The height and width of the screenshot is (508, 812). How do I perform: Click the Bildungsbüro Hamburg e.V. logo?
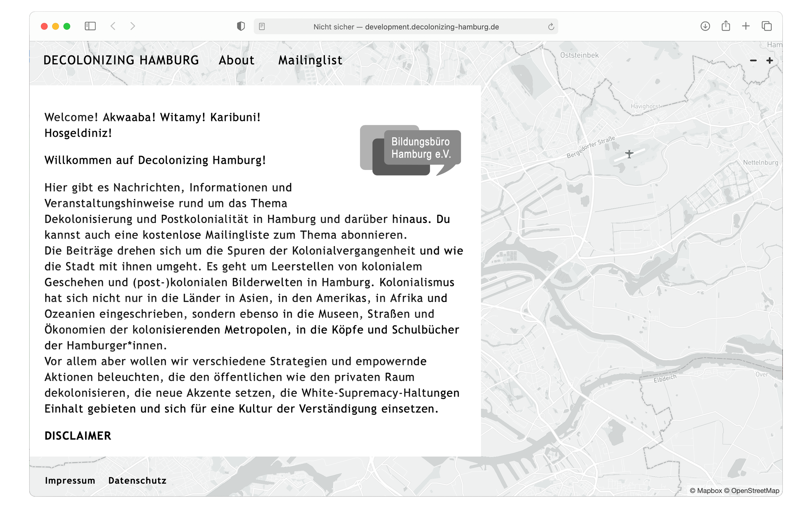click(x=410, y=150)
